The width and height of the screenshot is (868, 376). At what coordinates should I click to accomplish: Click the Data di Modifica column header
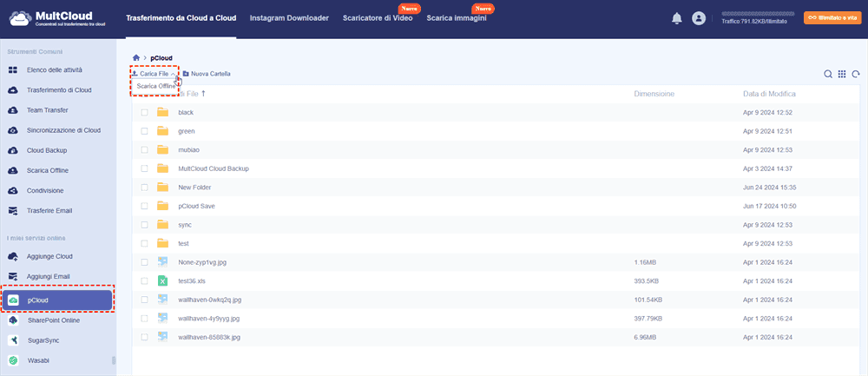769,94
